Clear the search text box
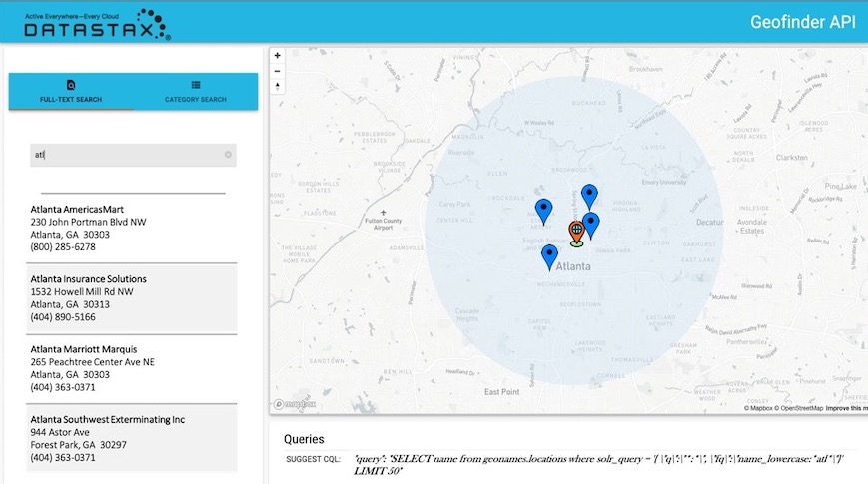This screenshot has height=484, width=868. click(x=228, y=155)
